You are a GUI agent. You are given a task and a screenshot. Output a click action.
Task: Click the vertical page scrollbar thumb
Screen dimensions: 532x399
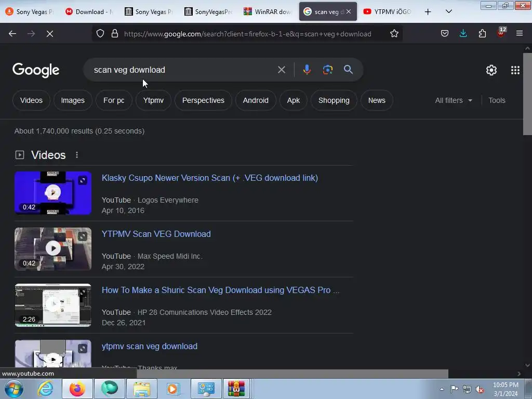[527, 94]
